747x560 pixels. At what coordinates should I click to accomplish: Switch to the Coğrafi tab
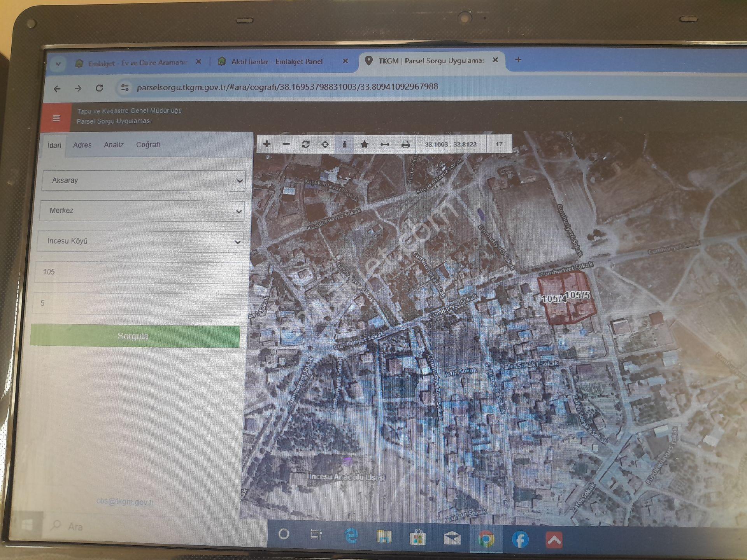tap(148, 145)
